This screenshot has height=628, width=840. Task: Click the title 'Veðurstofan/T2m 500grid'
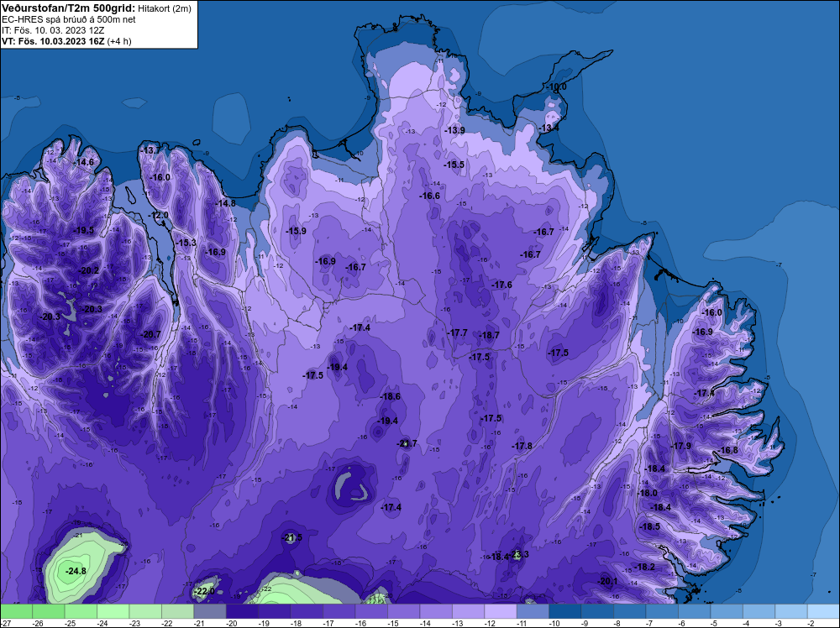pos(68,8)
